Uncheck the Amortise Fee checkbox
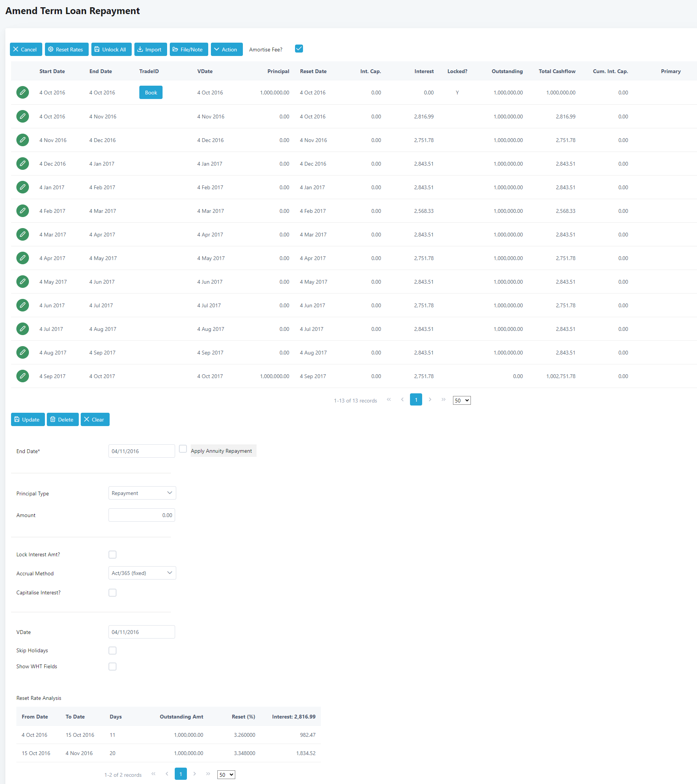 [x=299, y=49]
